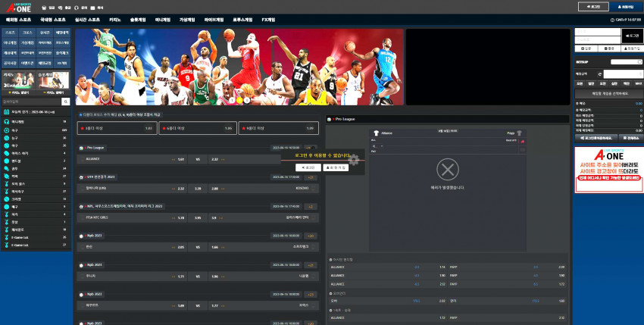Select the 3.39 draw odds for 알바니아(U19) vs KOSOVO
This screenshot has width=644, height=325.
click(198, 189)
